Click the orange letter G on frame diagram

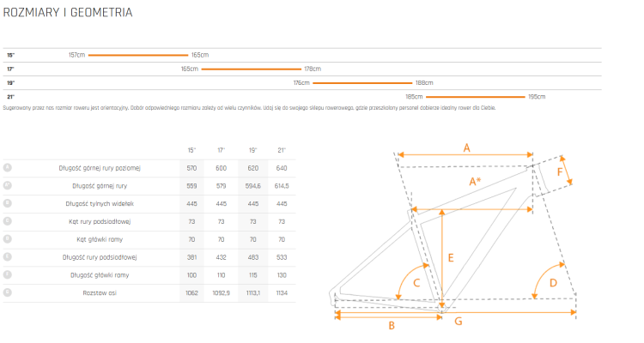pos(459,322)
